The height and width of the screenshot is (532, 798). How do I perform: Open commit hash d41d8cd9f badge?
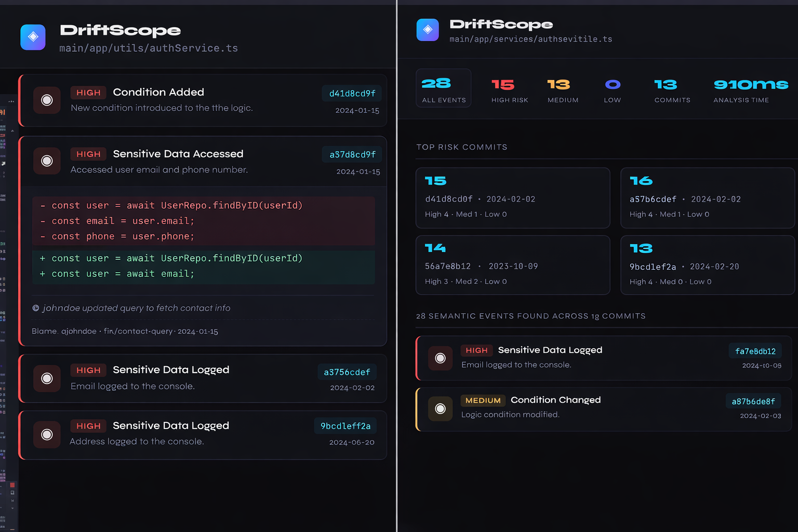352,94
